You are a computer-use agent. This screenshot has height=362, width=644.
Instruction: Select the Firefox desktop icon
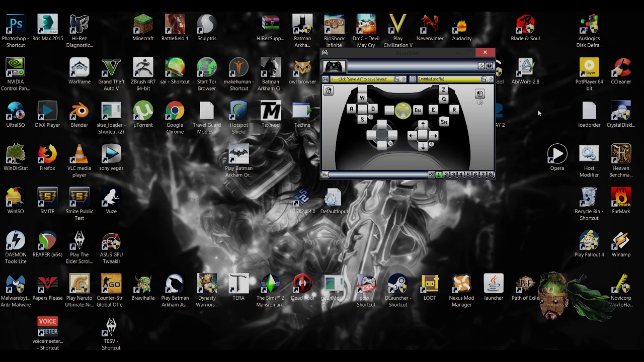click(47, 158)
